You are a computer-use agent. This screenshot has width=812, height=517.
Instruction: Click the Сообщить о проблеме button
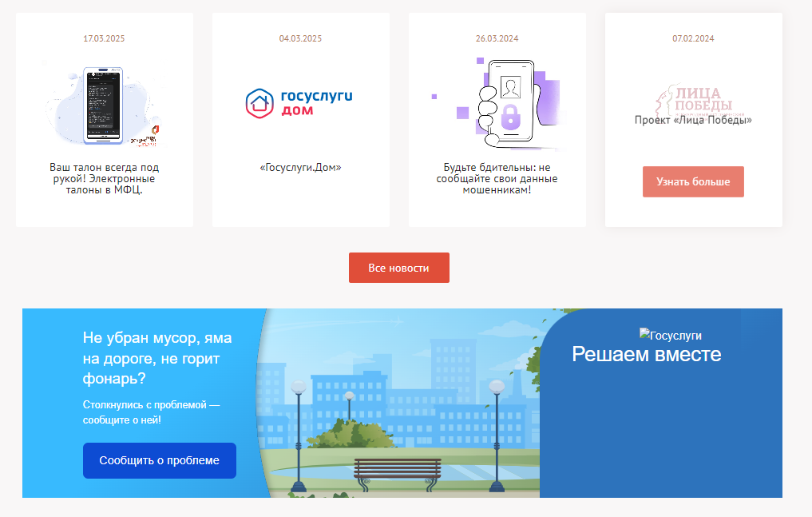pyautogui.click(x=160, y=460)
